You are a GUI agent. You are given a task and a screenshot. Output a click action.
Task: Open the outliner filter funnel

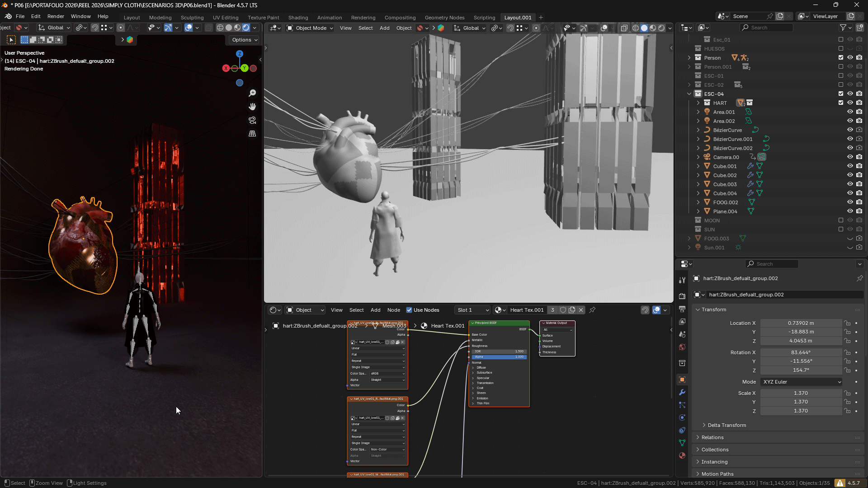point(843,28)
